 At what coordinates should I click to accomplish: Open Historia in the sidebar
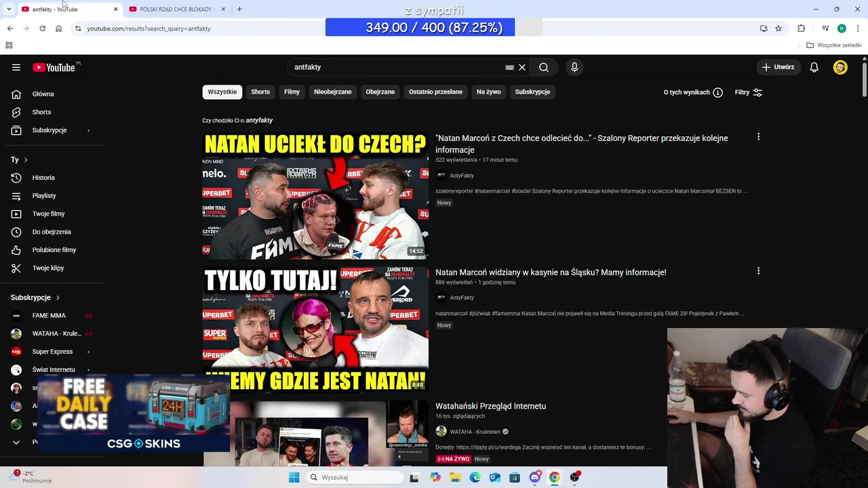pyautogui.click(x=54, y=178)
